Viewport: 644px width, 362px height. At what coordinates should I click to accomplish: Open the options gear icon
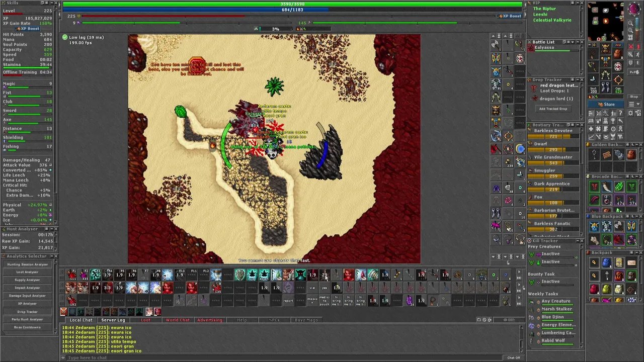[630, 113]
